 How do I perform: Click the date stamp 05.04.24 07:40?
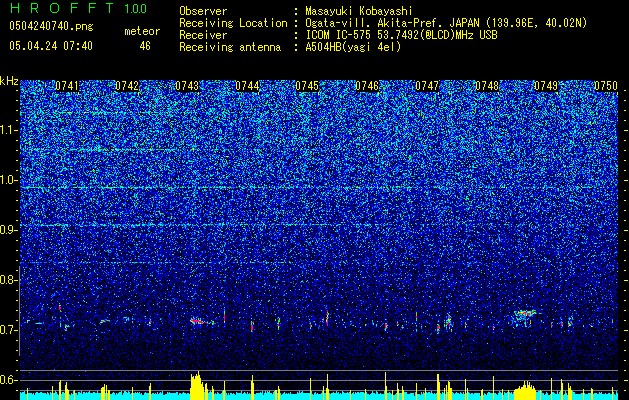tap(51, 46)
